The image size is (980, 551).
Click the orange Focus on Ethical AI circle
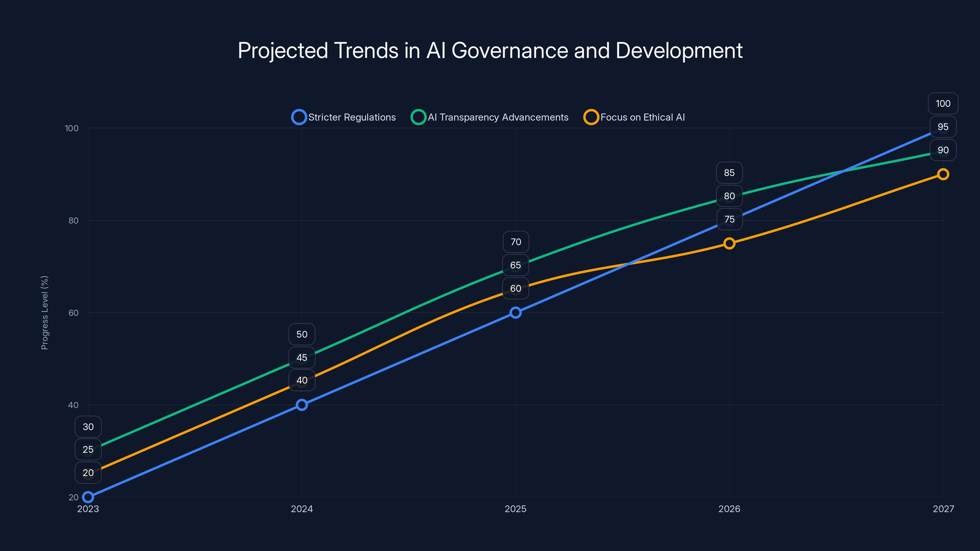(592, 117)
